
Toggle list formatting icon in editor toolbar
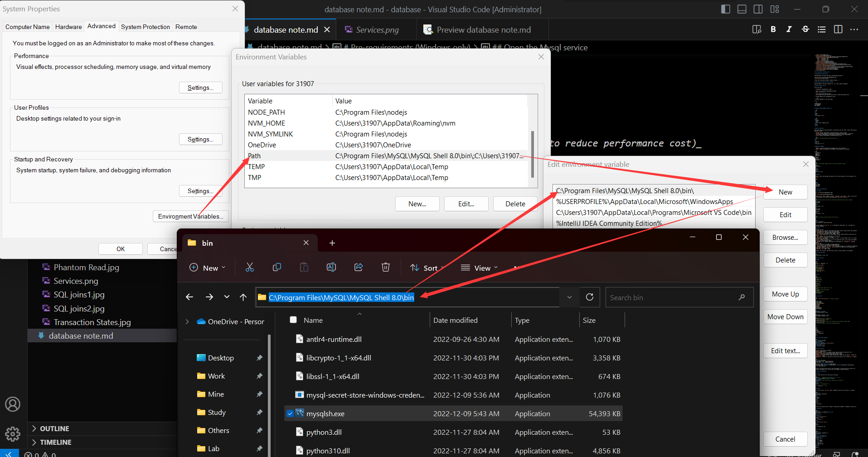click(821, 29)
